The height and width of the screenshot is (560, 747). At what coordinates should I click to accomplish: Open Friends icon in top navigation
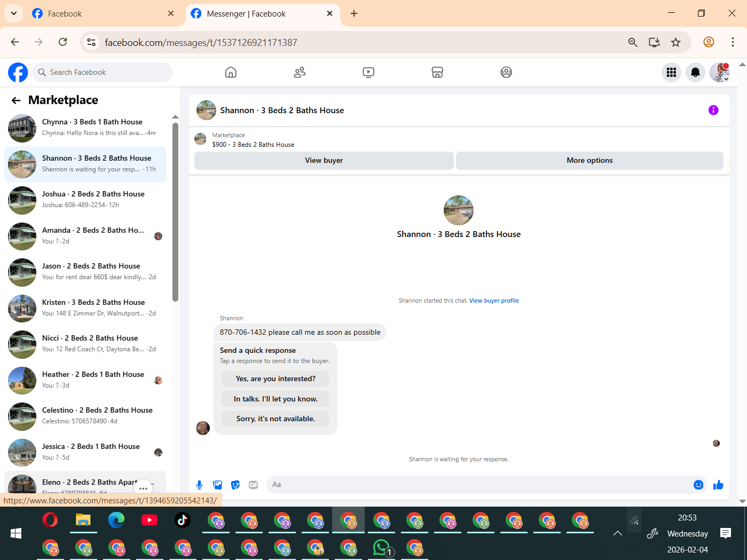click(x=300, y=72)
